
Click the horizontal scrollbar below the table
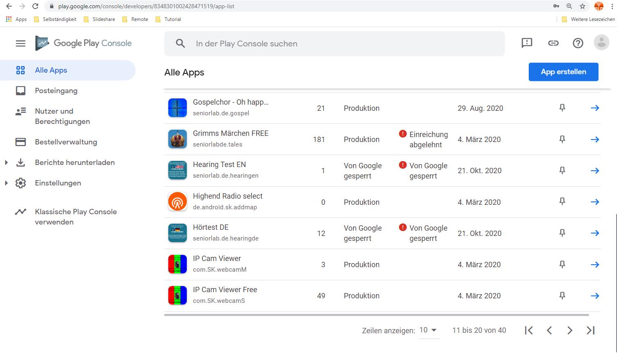pos(376,315)
